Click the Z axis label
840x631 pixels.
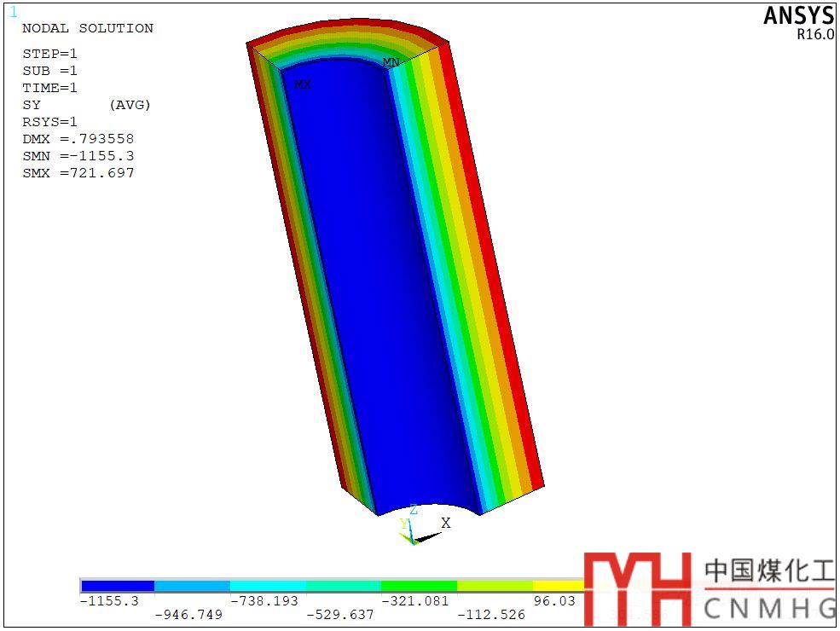pyautogui.click(x=414, y=509)
